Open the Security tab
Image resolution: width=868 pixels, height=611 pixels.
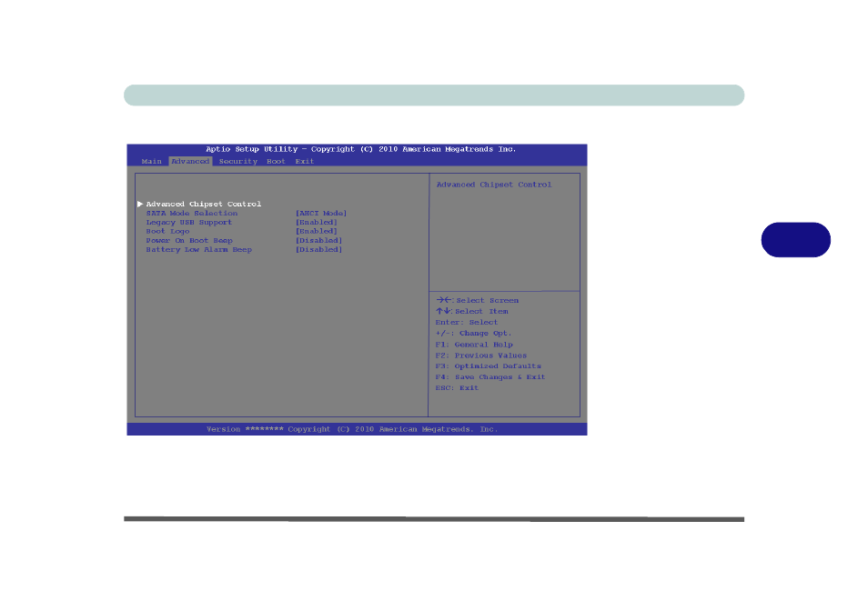238,162
